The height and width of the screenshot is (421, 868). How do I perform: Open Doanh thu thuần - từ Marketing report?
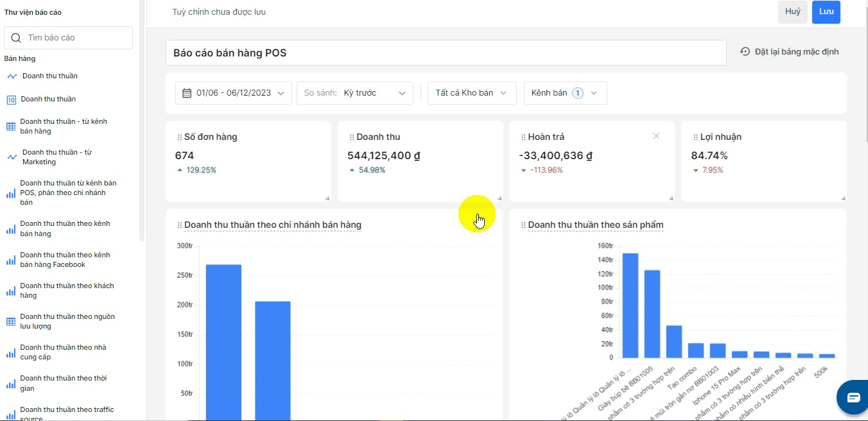tap(57, 157)
